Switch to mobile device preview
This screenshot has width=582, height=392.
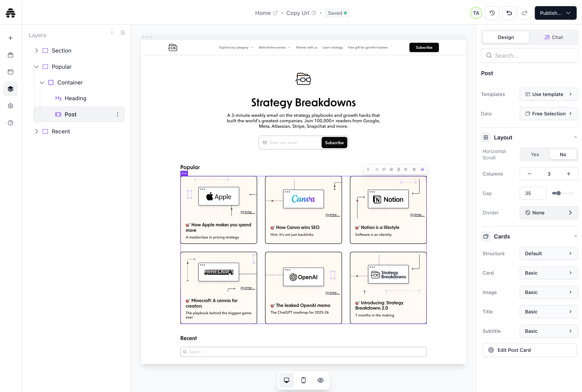(x=303, y=380)
